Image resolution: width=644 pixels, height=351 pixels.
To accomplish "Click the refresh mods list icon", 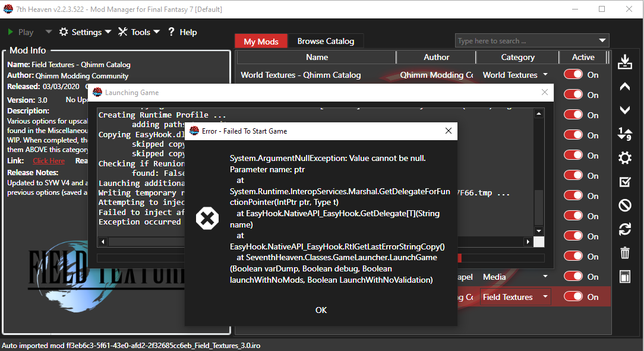I will coord(625,229).
